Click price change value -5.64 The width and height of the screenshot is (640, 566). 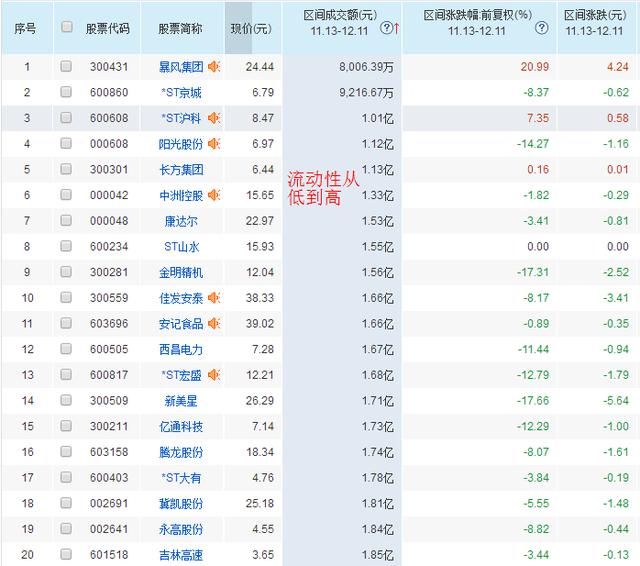pos(616,400)
